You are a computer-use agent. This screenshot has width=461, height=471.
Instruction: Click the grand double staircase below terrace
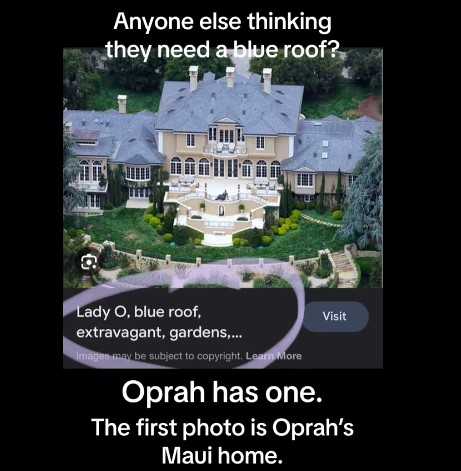[222, 213]
